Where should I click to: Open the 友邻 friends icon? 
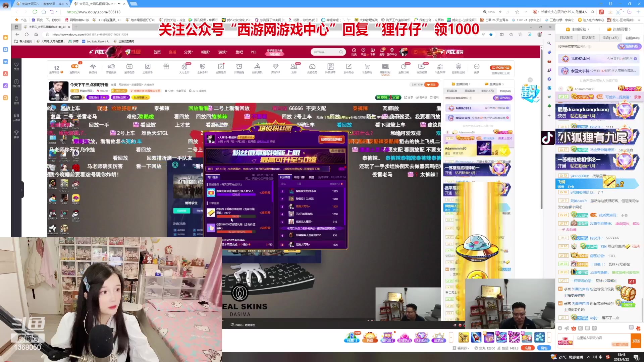click(x=294, y=68)
